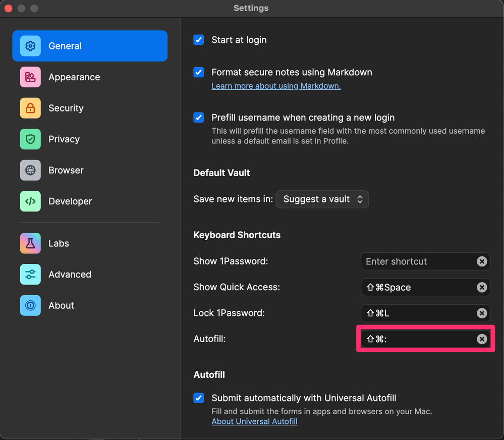Open the Appearance settings icon
Image resolution: width=504 pixels, height=440 pixels.
click(x=30, y=77)
